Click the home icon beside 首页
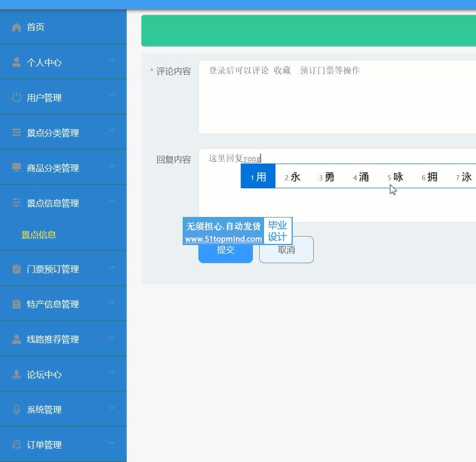This screenshot has width=476, height=462. tap(16, 27)
